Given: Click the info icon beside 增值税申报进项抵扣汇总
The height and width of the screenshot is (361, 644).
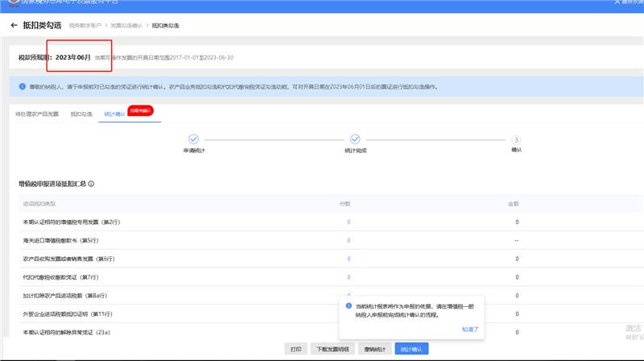Looking at the screenshot, I should pos(92,184).
